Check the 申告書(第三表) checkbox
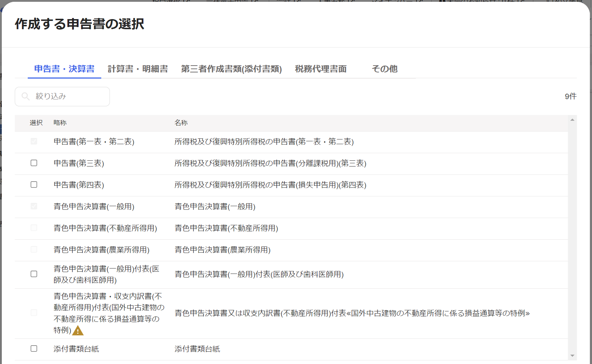592x364 pixels. coord(34,163)
